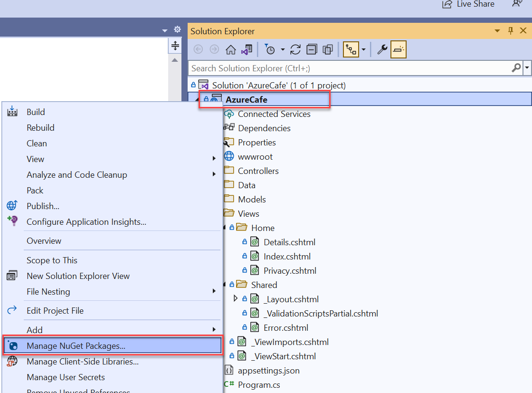Toggle the Preview Selected Items button
532x393 pixels.
pyautogui.click(x=399, y=49)
